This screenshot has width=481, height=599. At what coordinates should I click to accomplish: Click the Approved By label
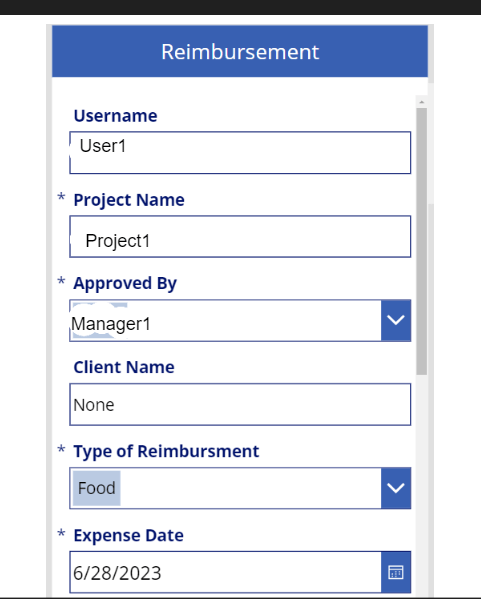click(x=125, y=283)
